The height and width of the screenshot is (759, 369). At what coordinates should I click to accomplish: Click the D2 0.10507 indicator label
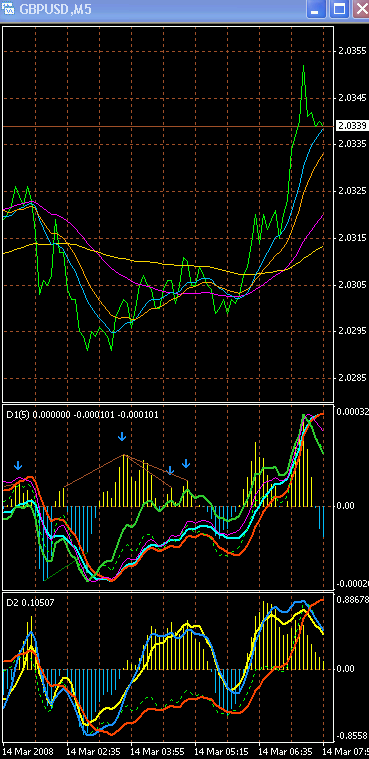click(30, 603)
